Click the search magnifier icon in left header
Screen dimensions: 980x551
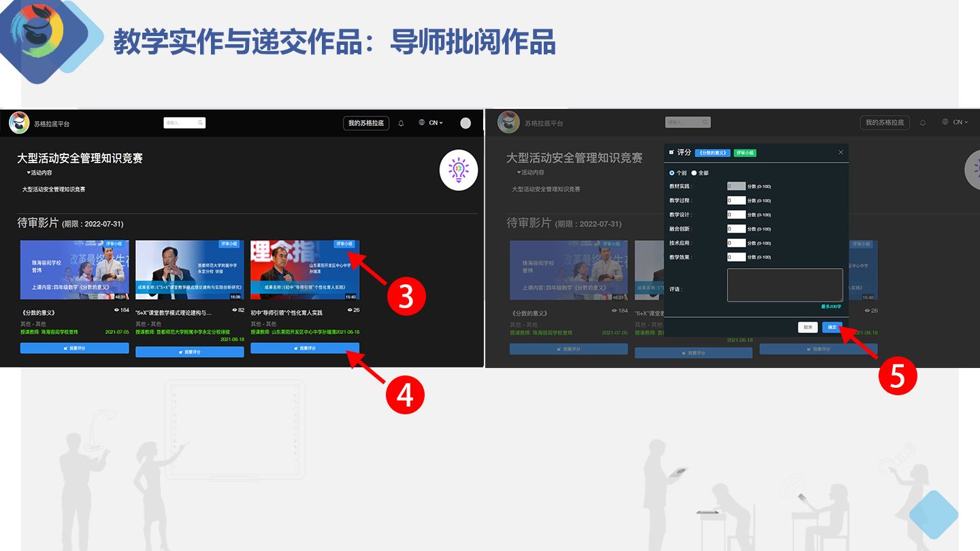[200, 123]
